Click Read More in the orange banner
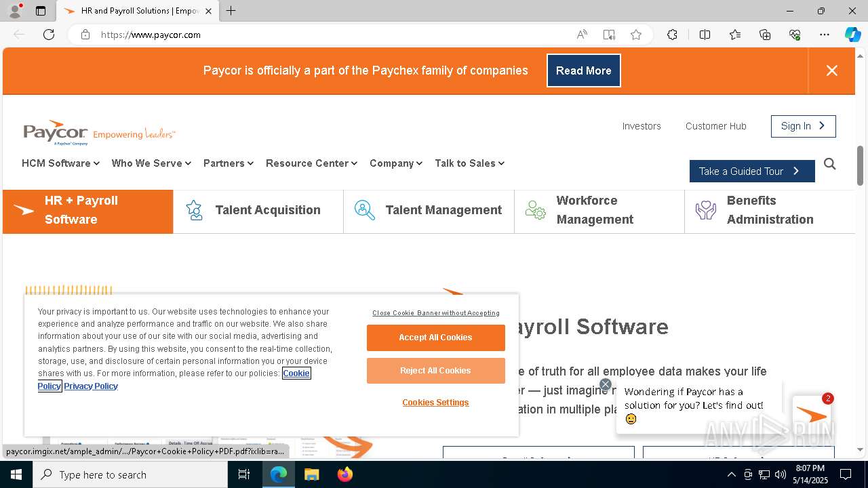 click(583, 70)
